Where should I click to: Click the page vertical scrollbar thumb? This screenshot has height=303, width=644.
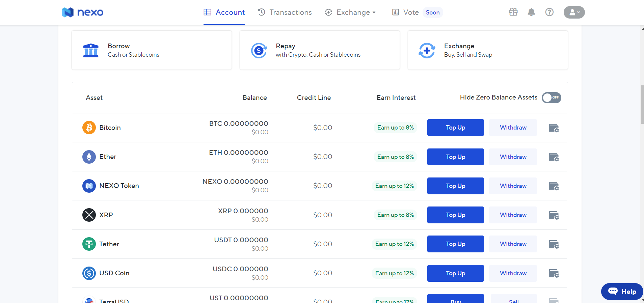click(x=642, y=105)
